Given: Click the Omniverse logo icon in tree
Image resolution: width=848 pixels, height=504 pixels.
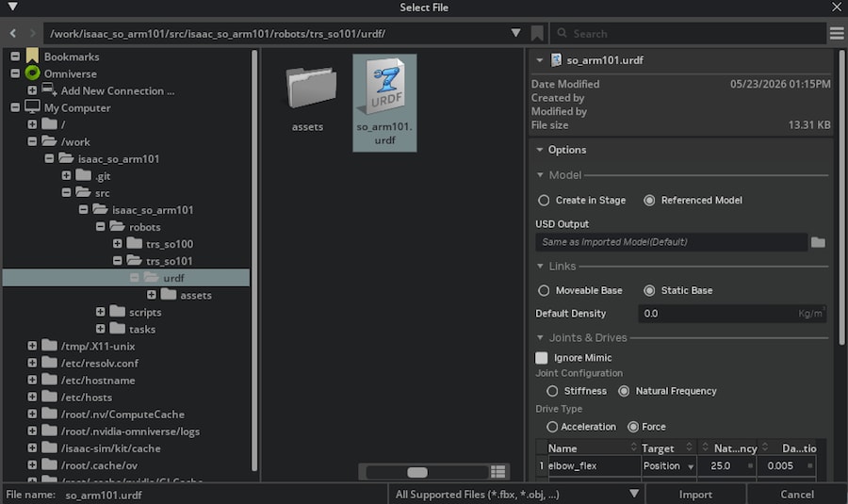Looking at the screenshot, I should click(x=32, y=73).
